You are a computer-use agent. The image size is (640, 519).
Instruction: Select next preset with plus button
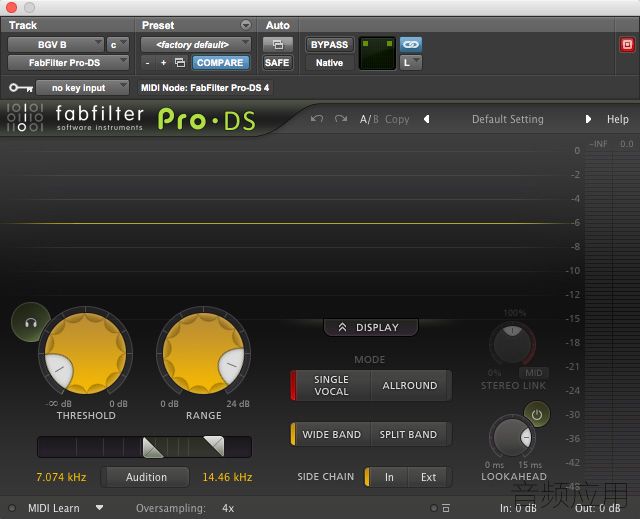point(163,62)
